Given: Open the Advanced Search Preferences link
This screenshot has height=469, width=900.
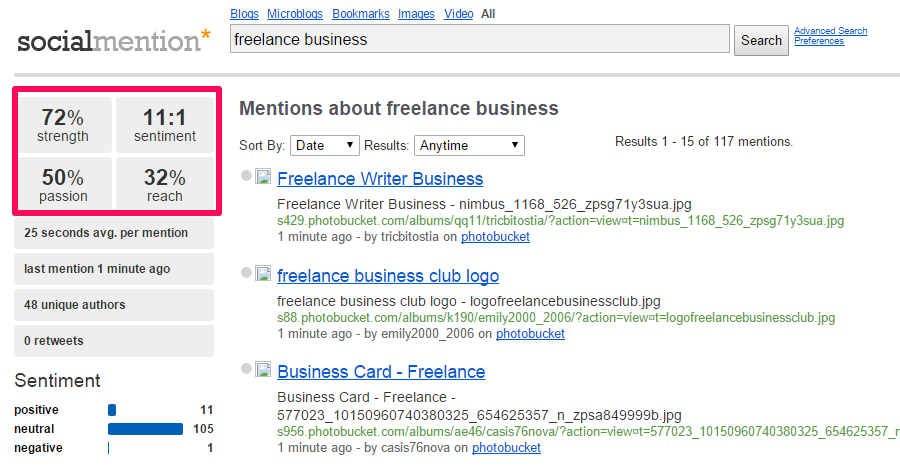Looking at the screenshot, I should click(830, 36).
